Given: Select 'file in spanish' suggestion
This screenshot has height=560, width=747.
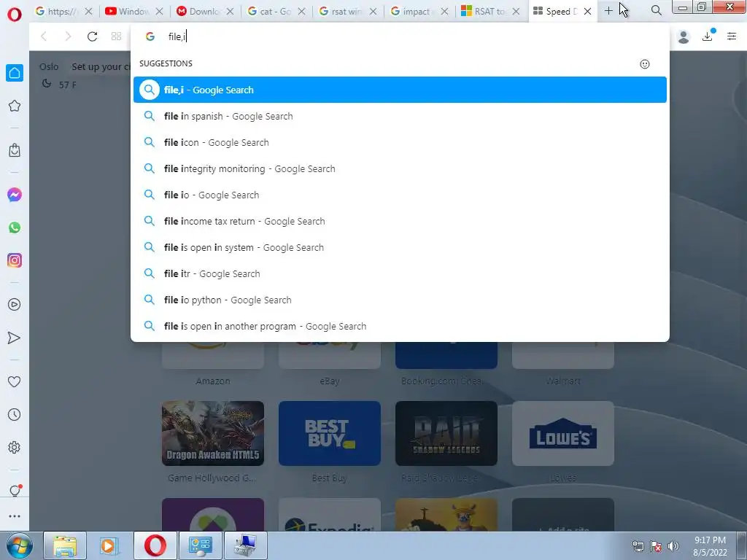Looking at the screenshot, I should (x=400, y=116).
